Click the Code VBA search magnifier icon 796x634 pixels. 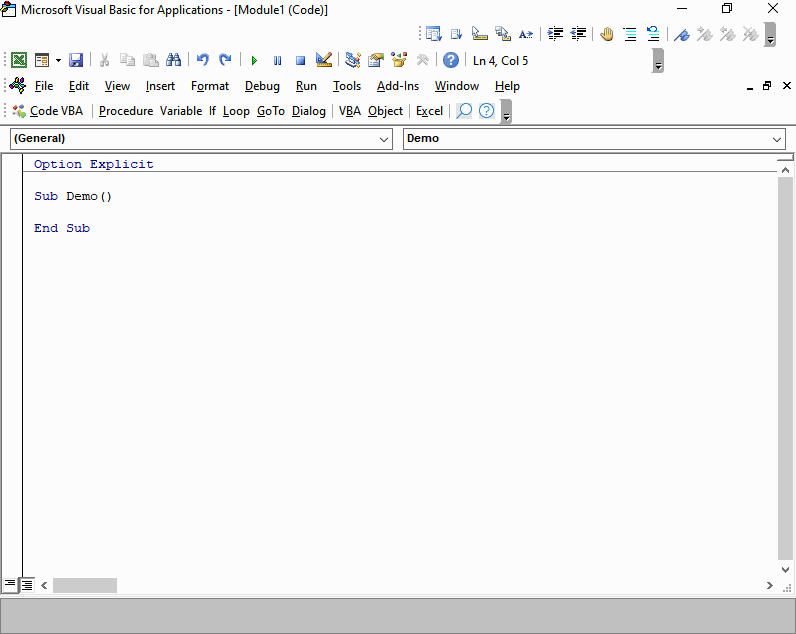click(463, 111)
